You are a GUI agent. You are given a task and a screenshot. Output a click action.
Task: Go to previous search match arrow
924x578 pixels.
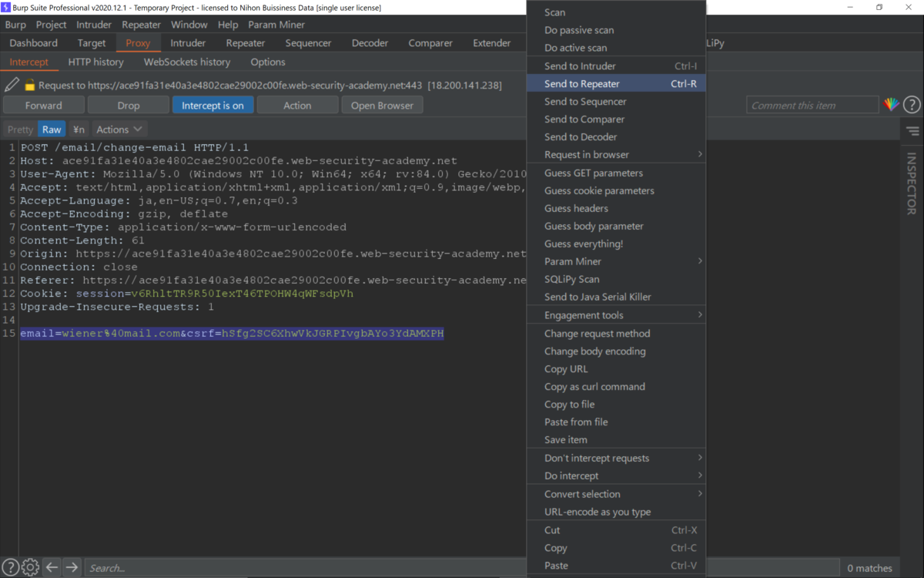pyautogui.click(x=52, y=567)
